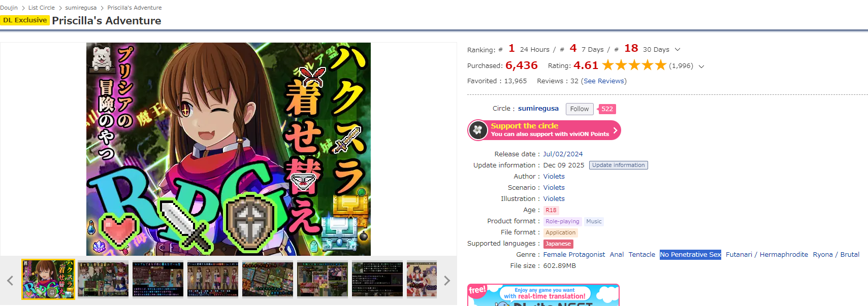Click the file size 602.89MB
The image size is (868, 306).
[x=560, y=266]
